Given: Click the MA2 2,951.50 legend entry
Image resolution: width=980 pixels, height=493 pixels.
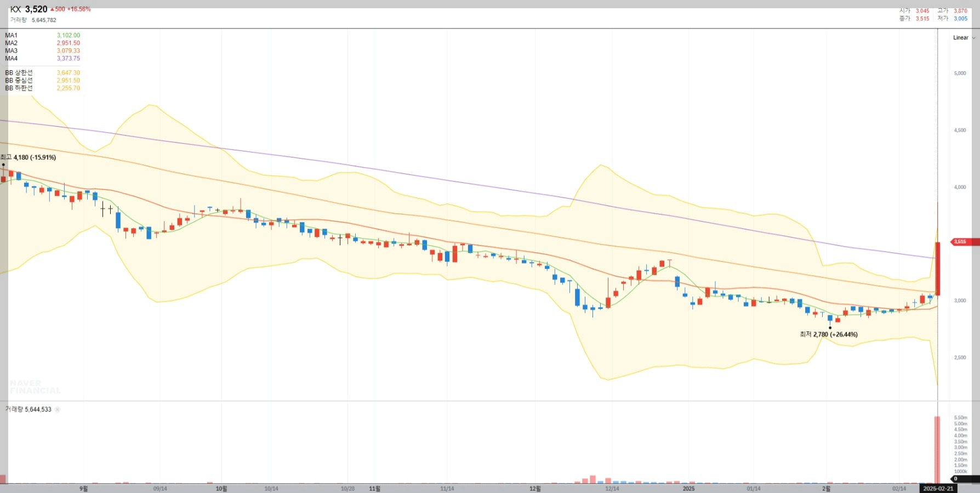Looking at the screenshot, I should [42, 43].
